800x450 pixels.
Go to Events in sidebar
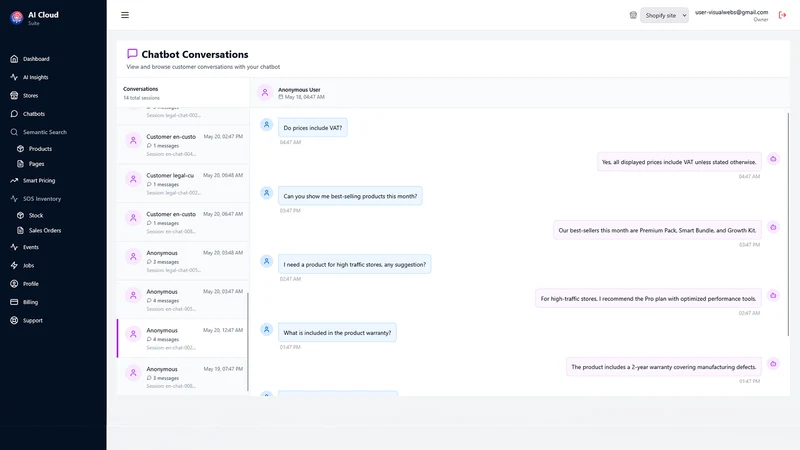click(x=31, y=247)
